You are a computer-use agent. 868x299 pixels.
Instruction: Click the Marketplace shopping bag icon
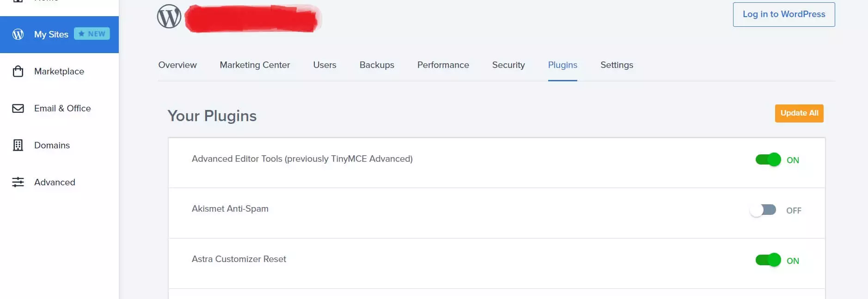coord(18,71)
